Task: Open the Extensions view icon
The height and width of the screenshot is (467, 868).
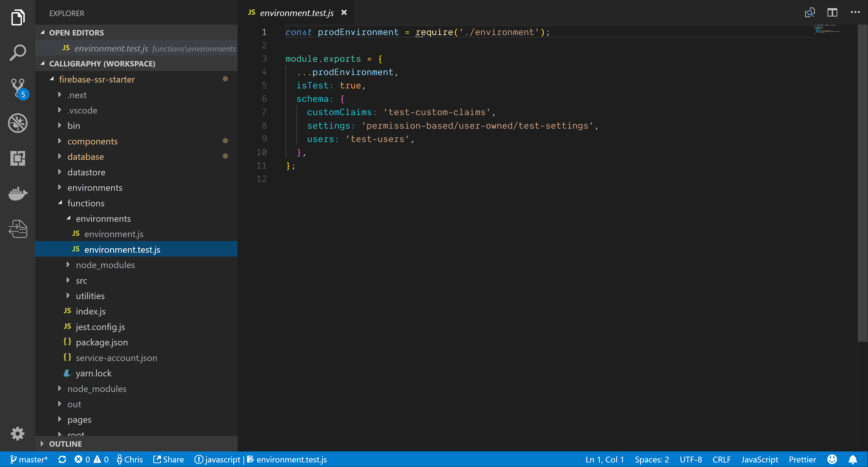Action: click(x=18, y=158)
